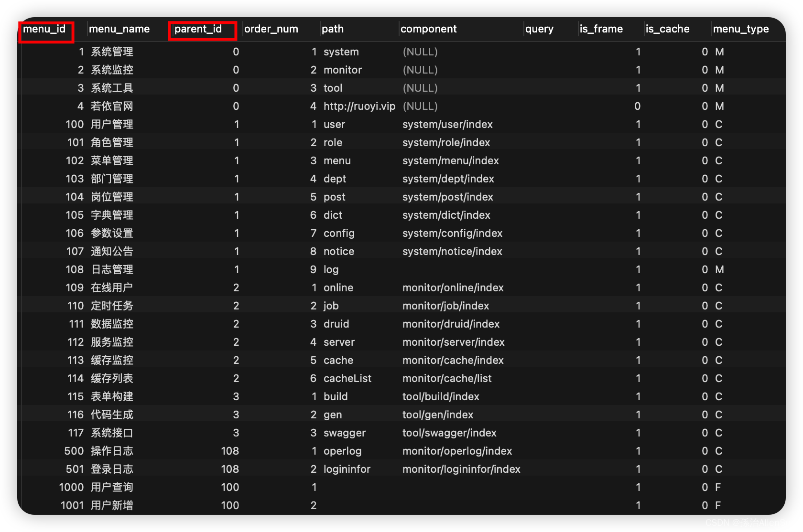Click the monitor/job/index component cell
Screen dimensions: 803x532
446,306
